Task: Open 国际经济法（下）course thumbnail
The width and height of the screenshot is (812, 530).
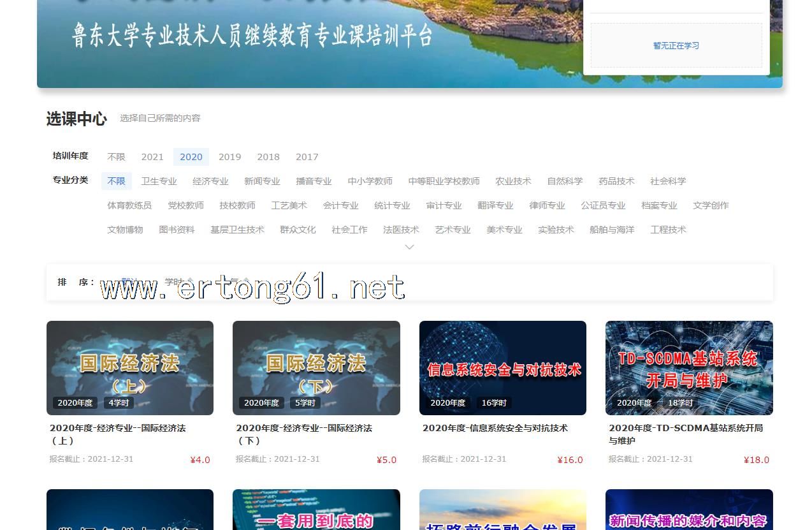Action: coord(316,368)
